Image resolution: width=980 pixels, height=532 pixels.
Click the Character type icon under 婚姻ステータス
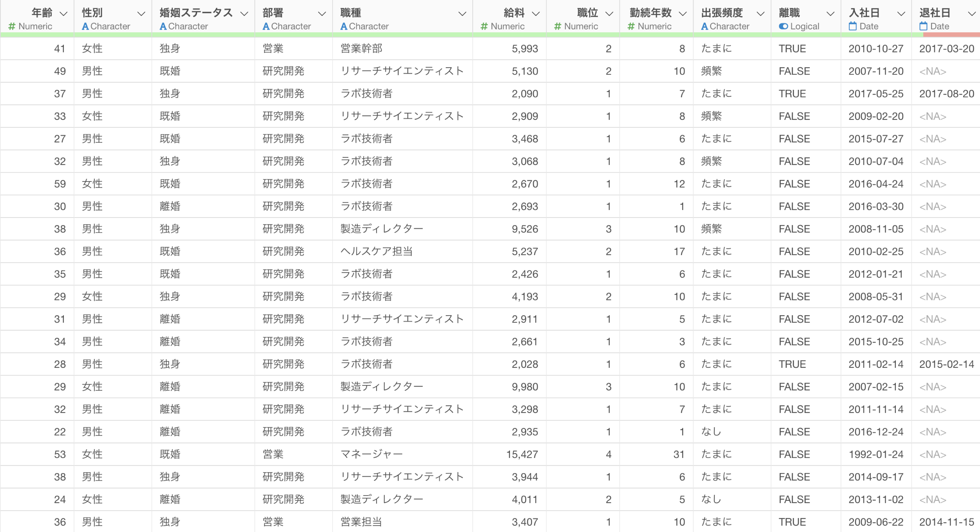click(x=163, y=26)
